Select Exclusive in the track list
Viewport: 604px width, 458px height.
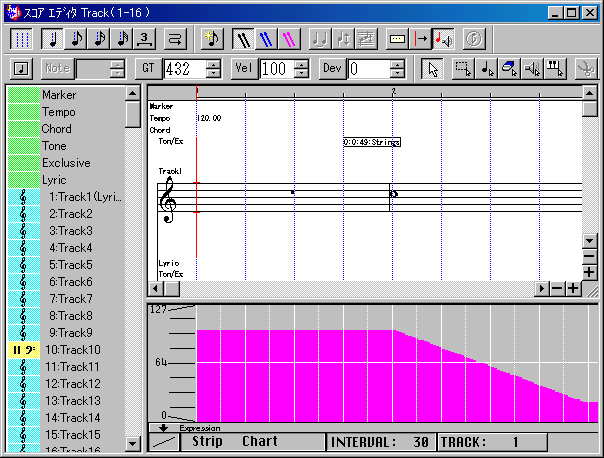coord(65,163)
